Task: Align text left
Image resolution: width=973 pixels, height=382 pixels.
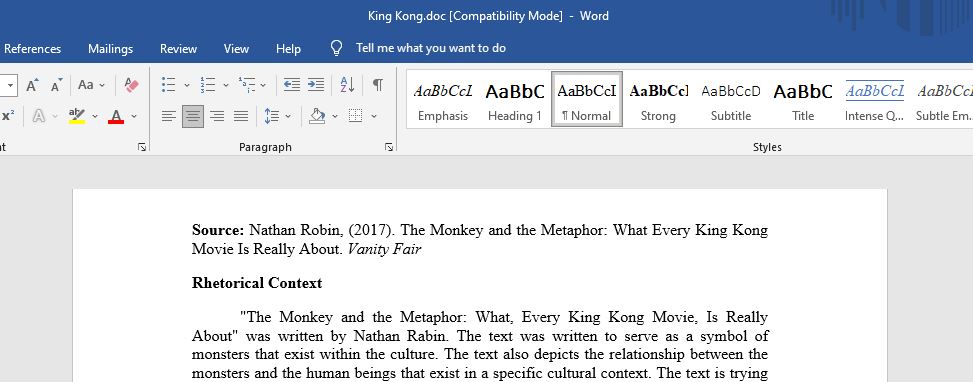Action: (169, 116)
